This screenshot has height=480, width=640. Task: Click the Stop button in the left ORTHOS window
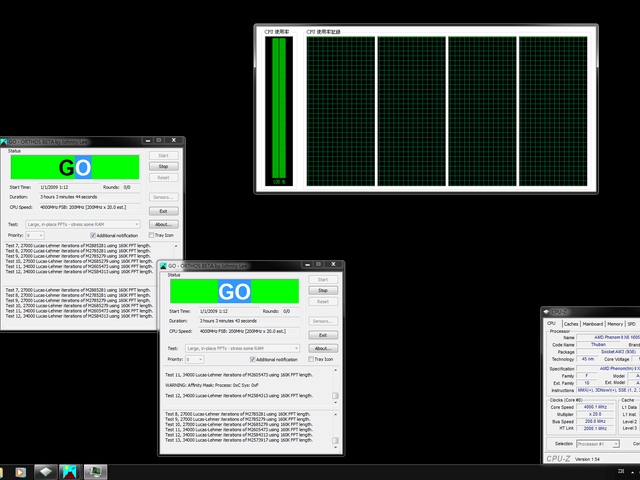point(163,167)
